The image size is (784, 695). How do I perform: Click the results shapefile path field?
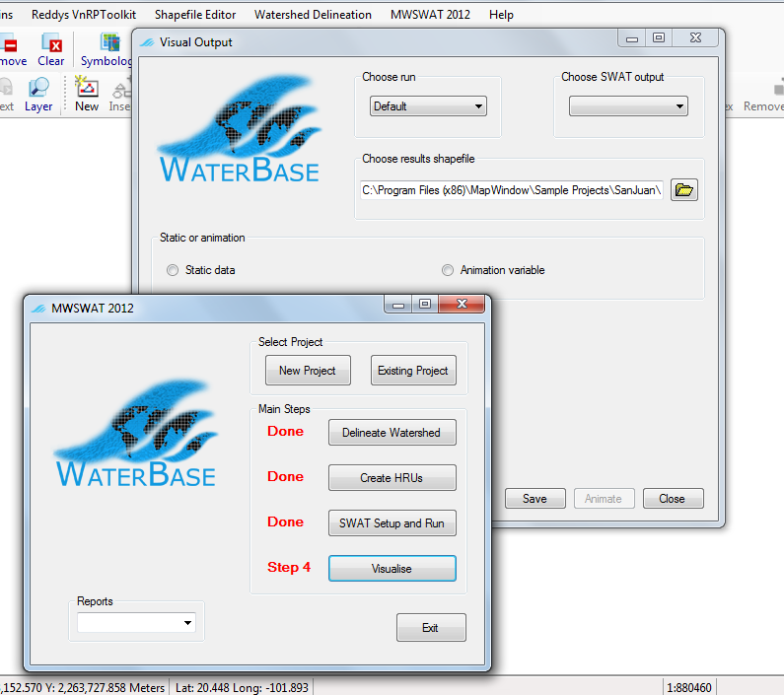point(512,190)
